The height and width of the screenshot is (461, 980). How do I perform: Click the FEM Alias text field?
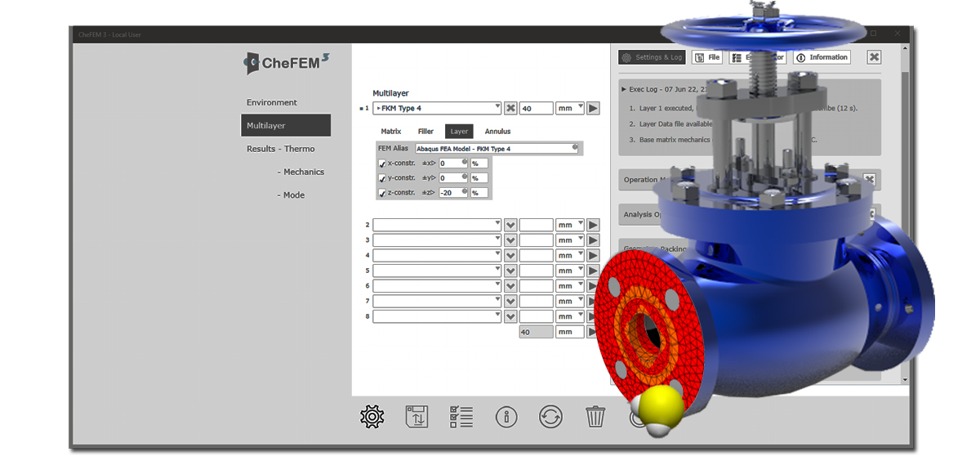pos(497,148)
